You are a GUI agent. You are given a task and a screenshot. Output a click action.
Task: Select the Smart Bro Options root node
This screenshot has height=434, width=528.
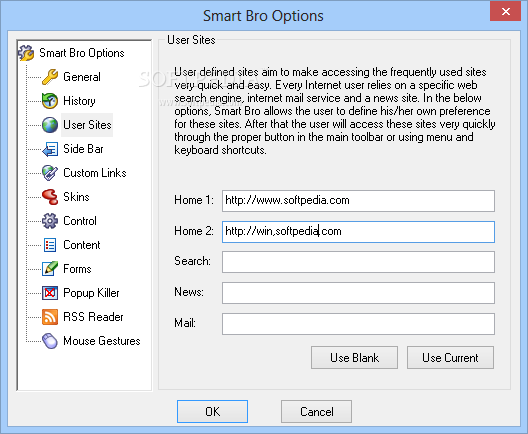(81, 53)
